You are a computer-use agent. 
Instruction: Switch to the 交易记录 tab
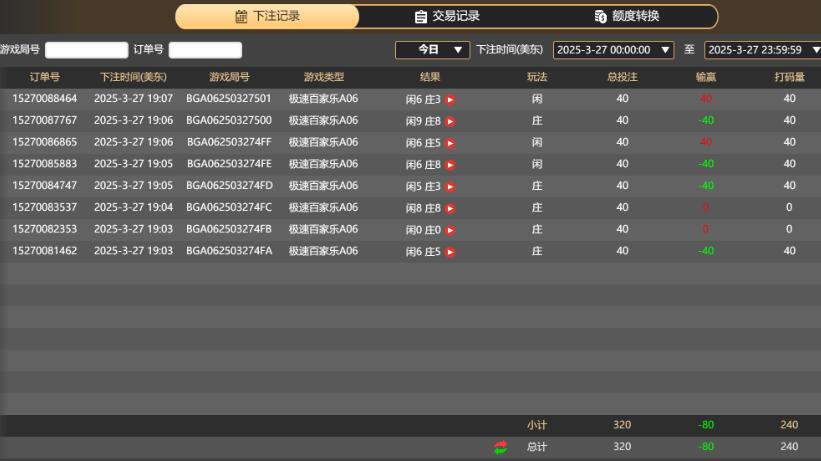pyautogui.click(x=447, y=16)
